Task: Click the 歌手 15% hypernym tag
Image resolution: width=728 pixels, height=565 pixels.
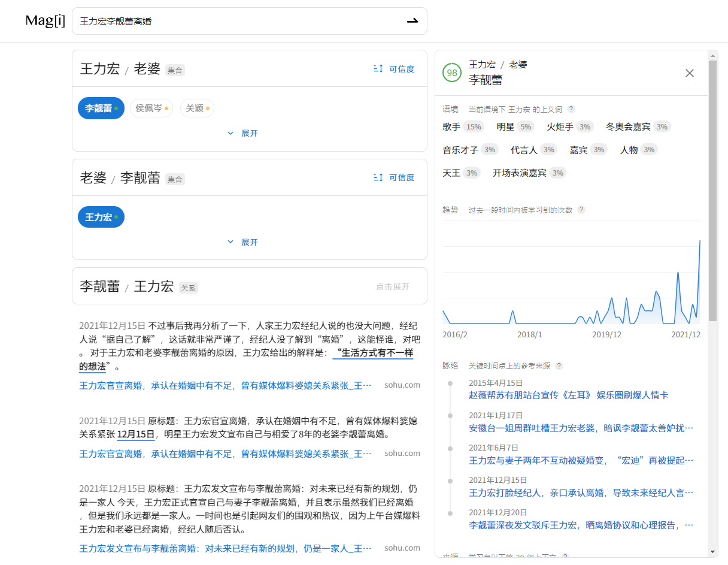Action: (x=462, y=126)
